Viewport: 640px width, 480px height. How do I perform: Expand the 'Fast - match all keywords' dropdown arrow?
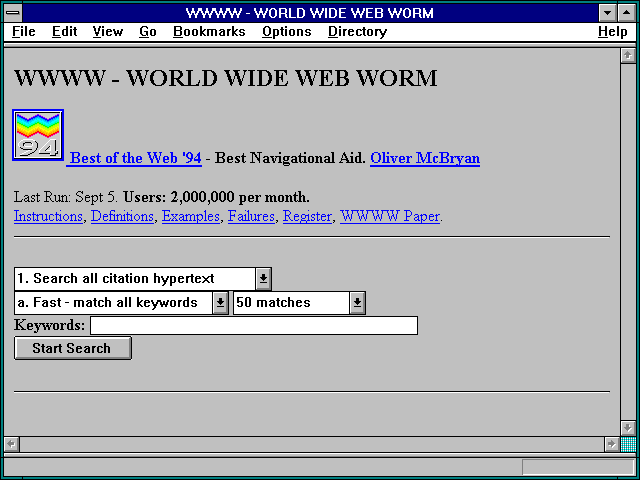coord(220,303)
